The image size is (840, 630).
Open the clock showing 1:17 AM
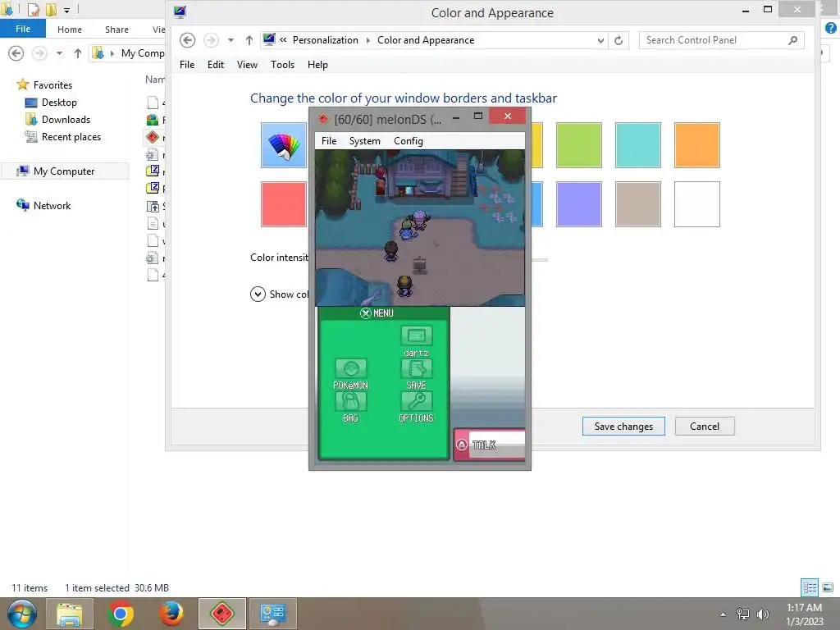[804, 614]
